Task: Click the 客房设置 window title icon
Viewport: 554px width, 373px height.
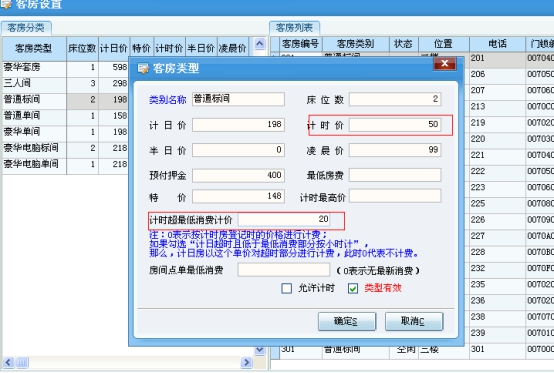Action: 6,4
